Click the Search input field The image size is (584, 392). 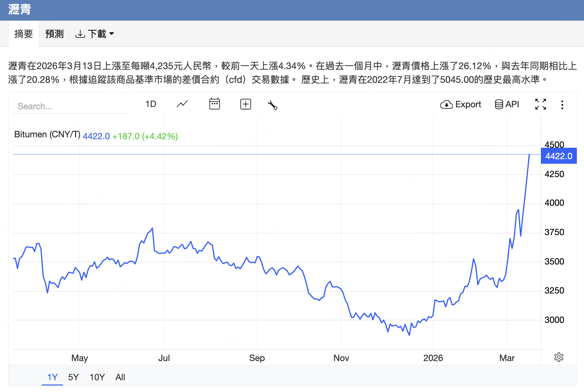(70, 106)
